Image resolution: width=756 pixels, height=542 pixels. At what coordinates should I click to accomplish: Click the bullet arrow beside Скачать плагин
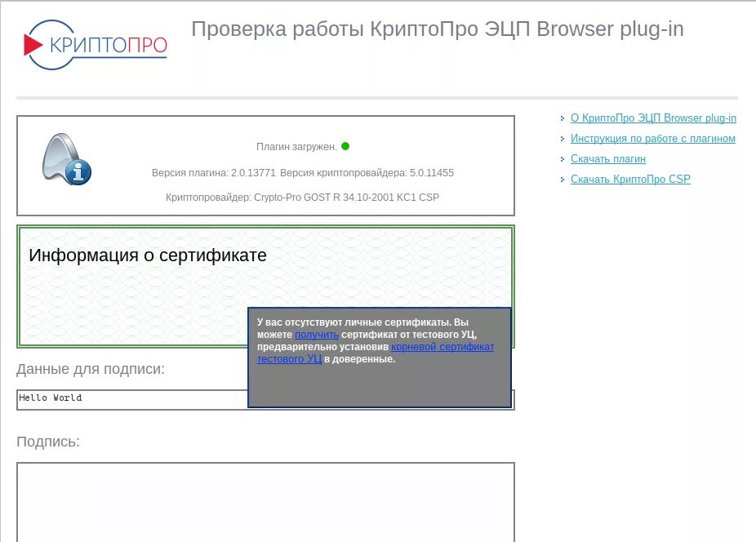click(x=563, y=159)
